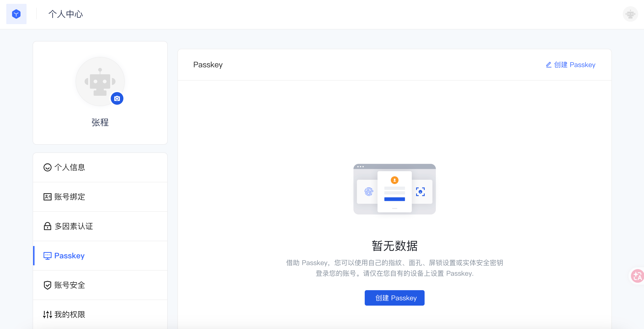The image size is (644, 329).
Task: Click the camera icon to change avatar
Action: point(117,98)
